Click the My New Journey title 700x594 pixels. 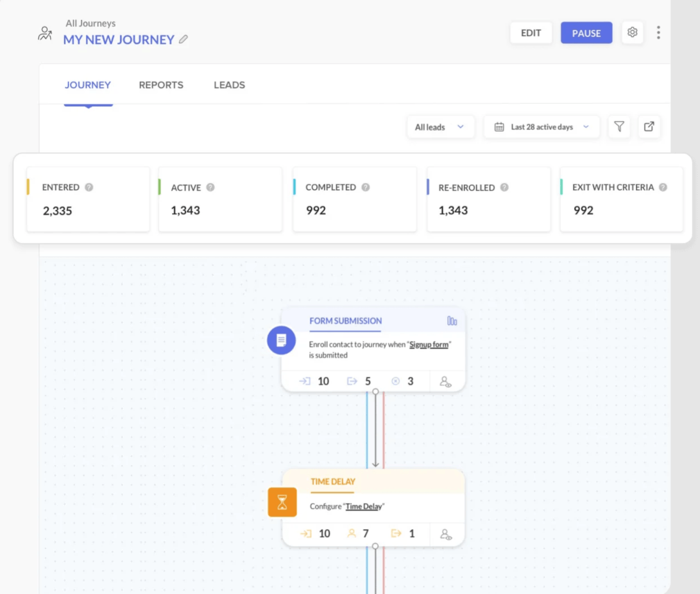click(119, 39)
